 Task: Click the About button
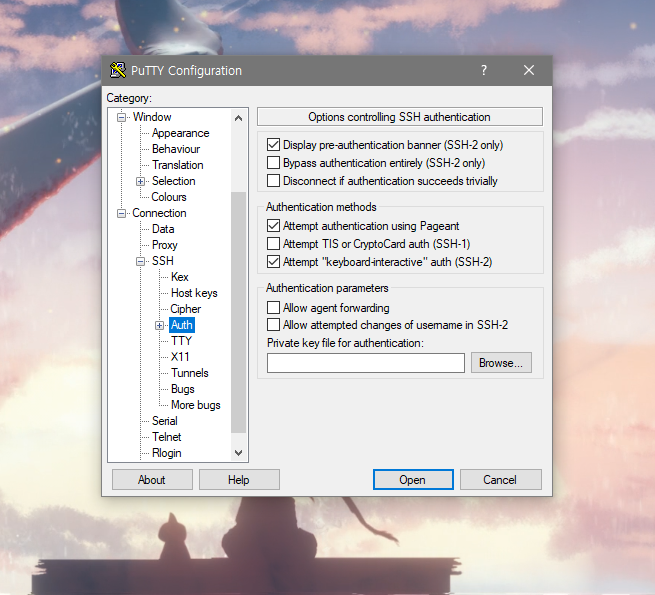[x=152, y=479]
